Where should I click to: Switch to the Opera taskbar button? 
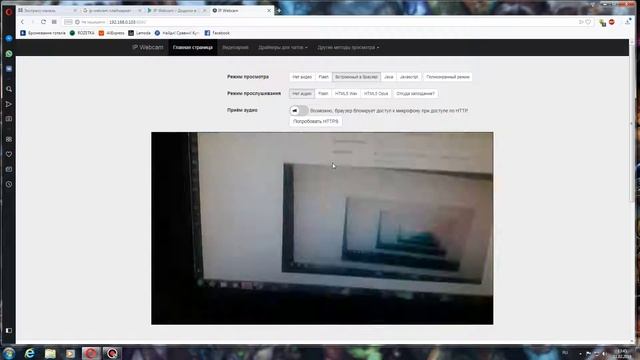(91, 353)
